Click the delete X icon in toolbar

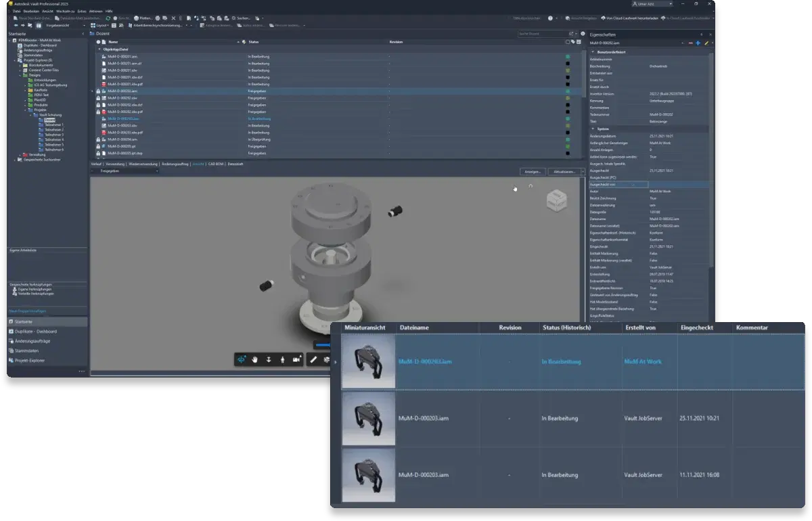(173, 18)
